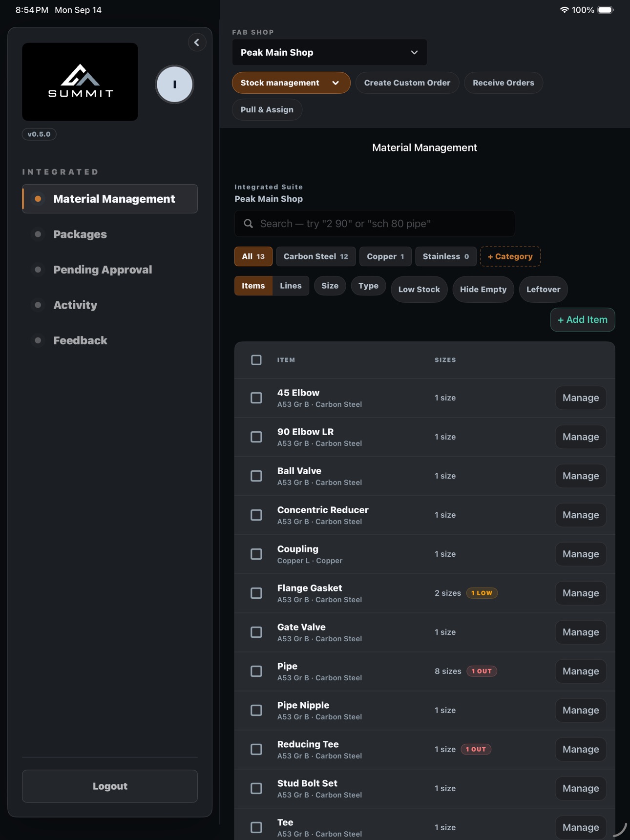This screenshot has height=840, width=630.
Task: Check the 45 Elbow row checkbox
Action: click(256, 398)
